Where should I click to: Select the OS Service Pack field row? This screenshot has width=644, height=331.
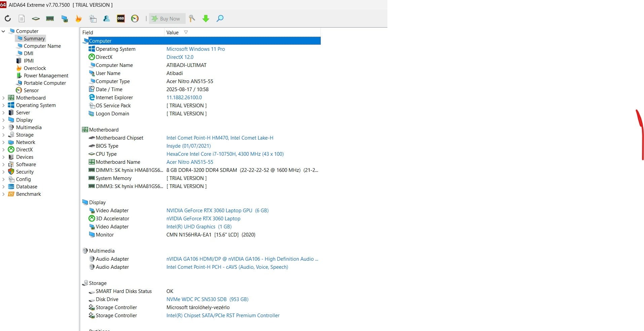click(201, 106)
